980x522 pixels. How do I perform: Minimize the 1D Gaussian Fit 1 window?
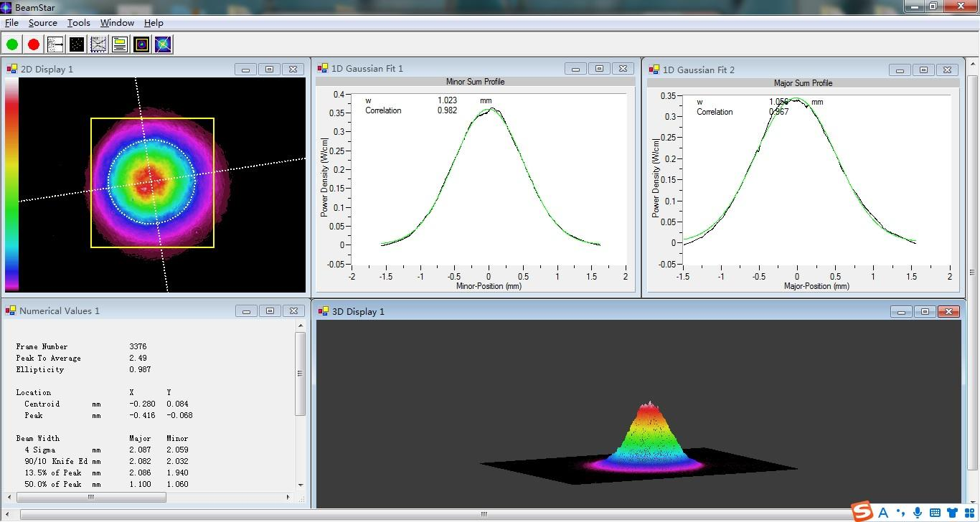point(575,69)
